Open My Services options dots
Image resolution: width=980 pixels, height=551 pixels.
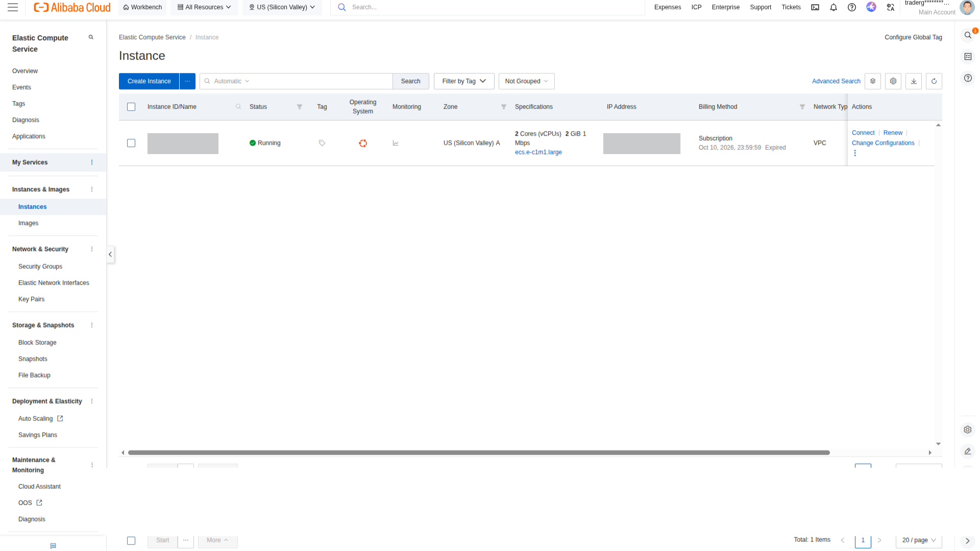coord(92,162)
